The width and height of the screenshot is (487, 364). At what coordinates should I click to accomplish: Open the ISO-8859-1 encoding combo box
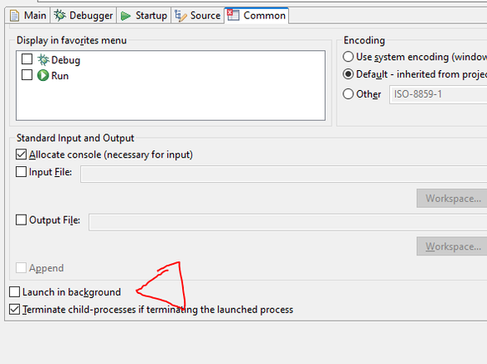[438, 94]
